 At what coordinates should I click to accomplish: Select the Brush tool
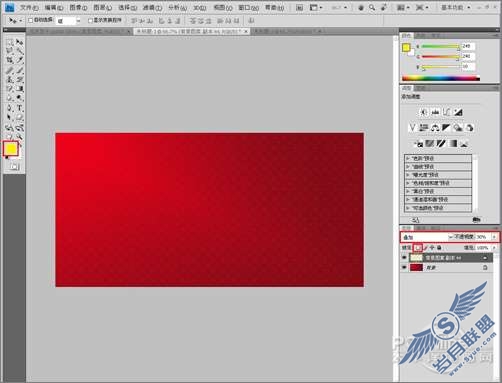click(x=19, y=70)
